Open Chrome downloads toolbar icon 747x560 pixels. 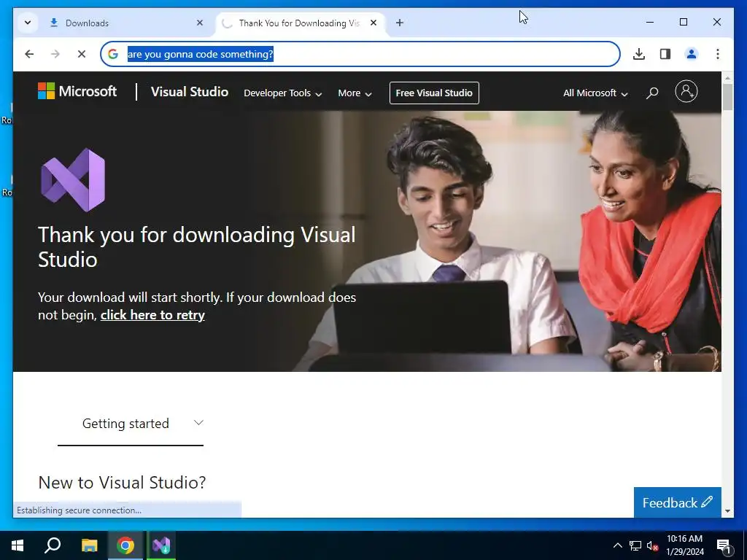click(x=639, y=54)
